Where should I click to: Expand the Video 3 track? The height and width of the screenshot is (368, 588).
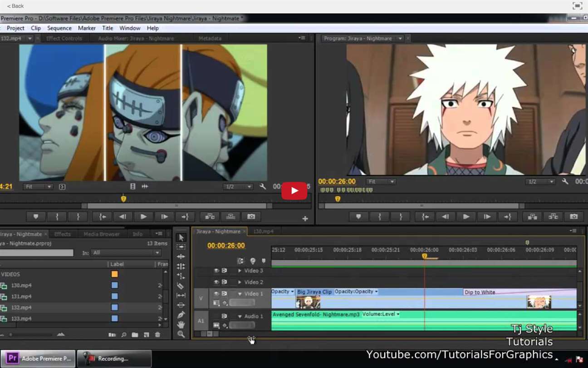click(240, 271)
